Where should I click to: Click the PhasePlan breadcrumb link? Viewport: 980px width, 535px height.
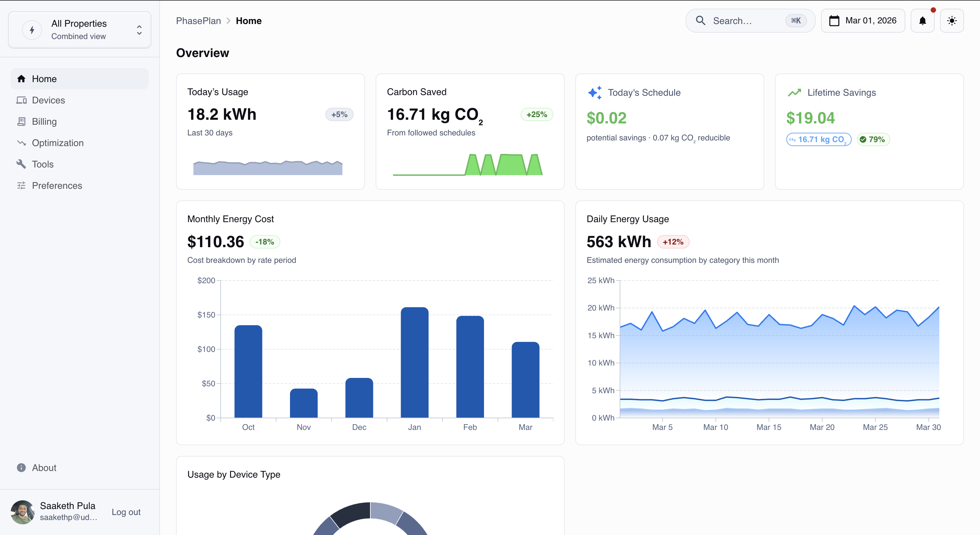tap(198, 21)
